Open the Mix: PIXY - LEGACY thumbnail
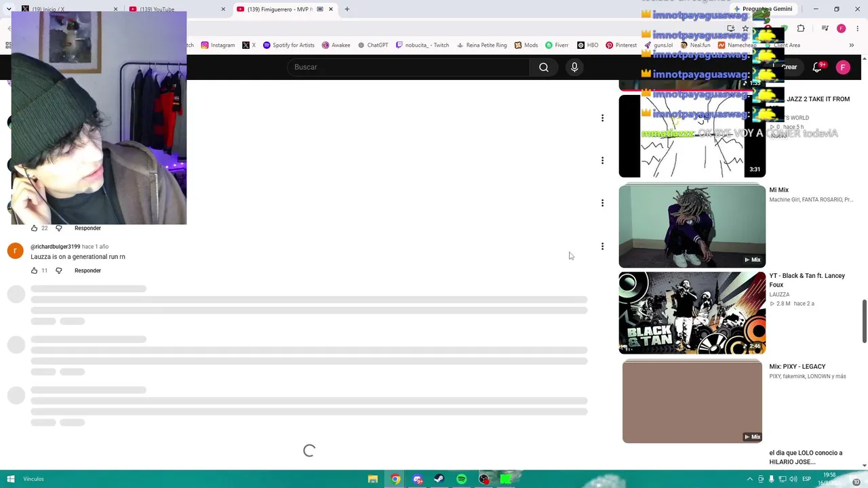The height and width of the screenshot is (488, 868). 692,402
